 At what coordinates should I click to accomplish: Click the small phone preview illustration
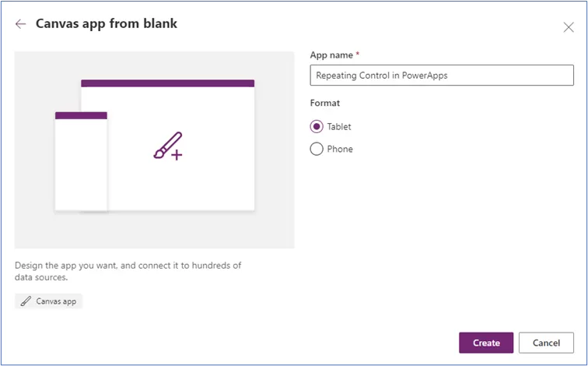[81, 165]
